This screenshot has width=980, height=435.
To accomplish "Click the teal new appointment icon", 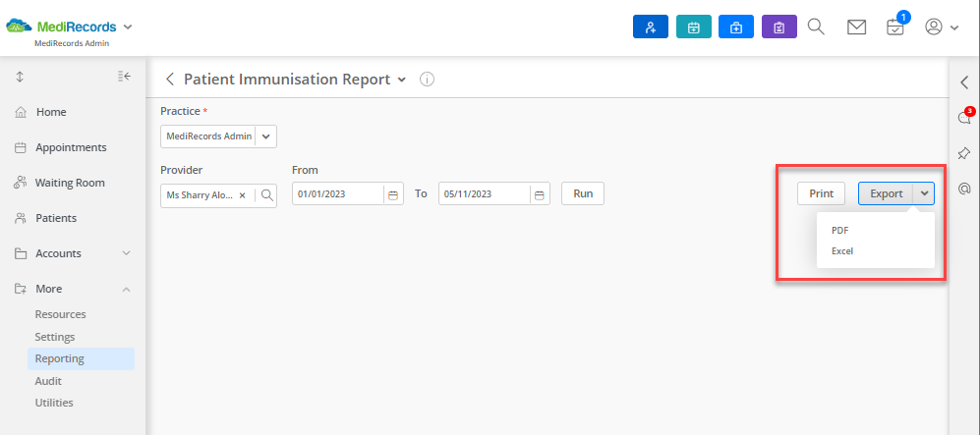I will point(694,27).
